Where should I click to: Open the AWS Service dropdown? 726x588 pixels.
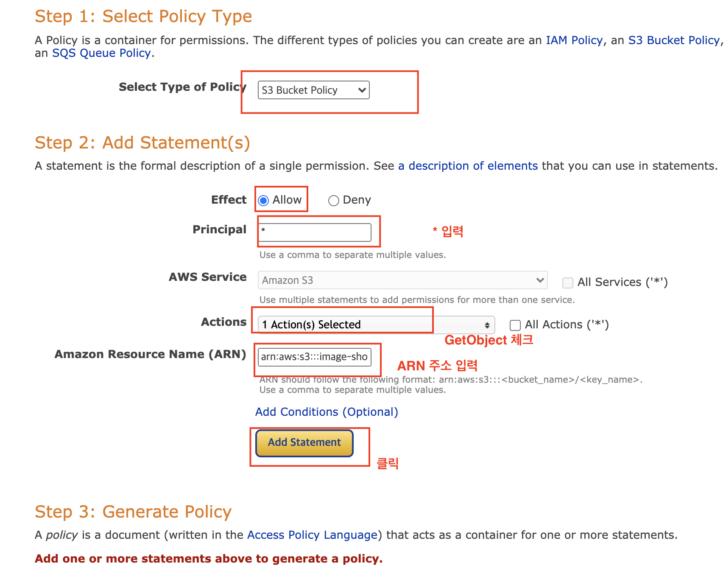(x=402, y=280)
